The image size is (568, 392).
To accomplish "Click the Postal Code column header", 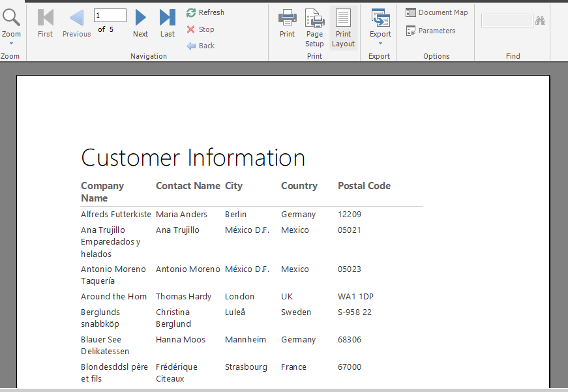I will tap(364, 185).
